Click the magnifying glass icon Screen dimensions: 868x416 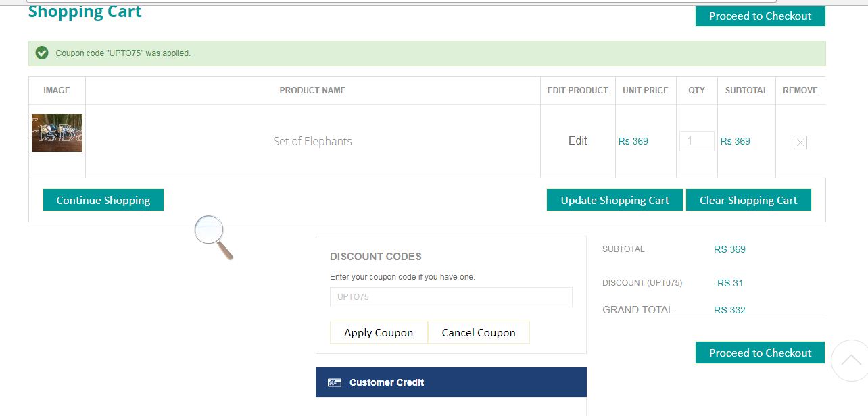[213, 236]
